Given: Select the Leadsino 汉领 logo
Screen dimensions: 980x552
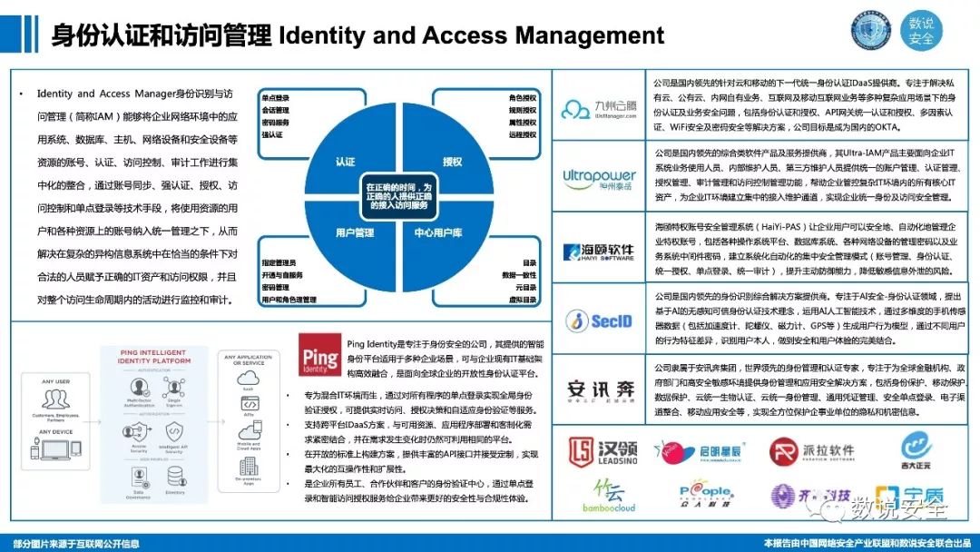Looking at the screenshot, I should point(603,451).
